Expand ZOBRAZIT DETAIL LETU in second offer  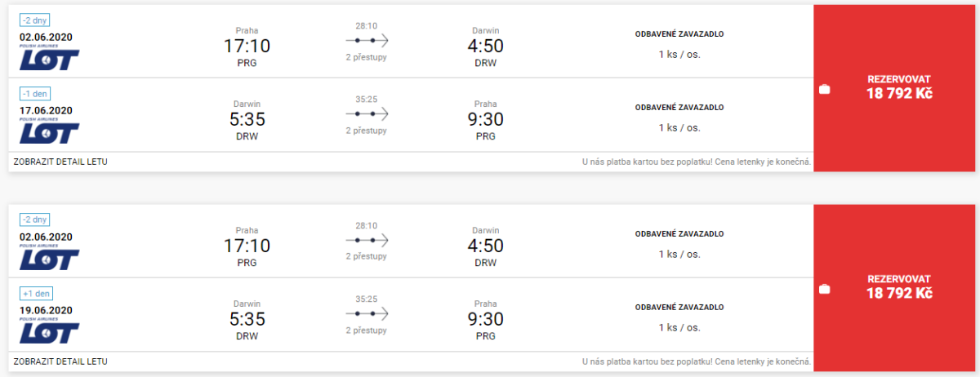60,361
